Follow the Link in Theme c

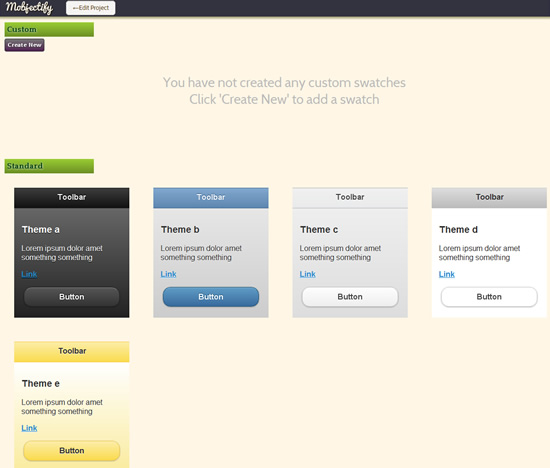pyautogui.click(x=308, y=274)
